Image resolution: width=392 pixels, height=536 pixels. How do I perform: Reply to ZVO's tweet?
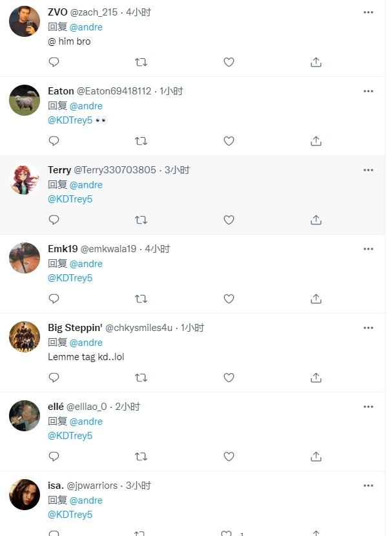[x=54, y=62]
